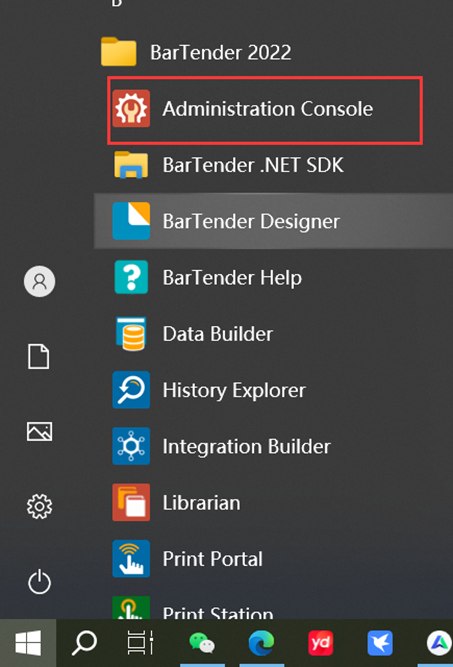Launch the Librarian app icon
This screenshot has width=453, height=667.
131,502
